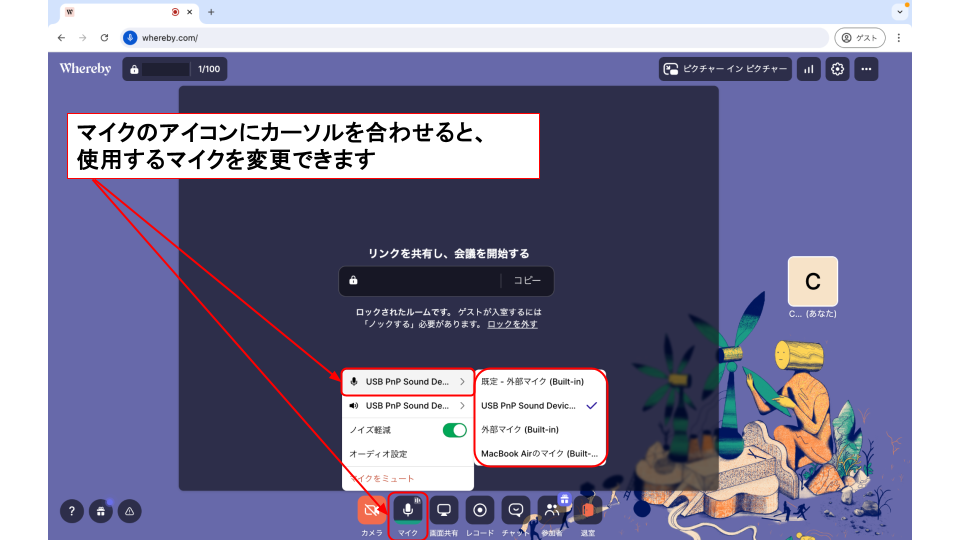Click the microphone (マイク) button
Image resolution: width=960 pixels, height=540 pixels.
click(x=408, y=510)
